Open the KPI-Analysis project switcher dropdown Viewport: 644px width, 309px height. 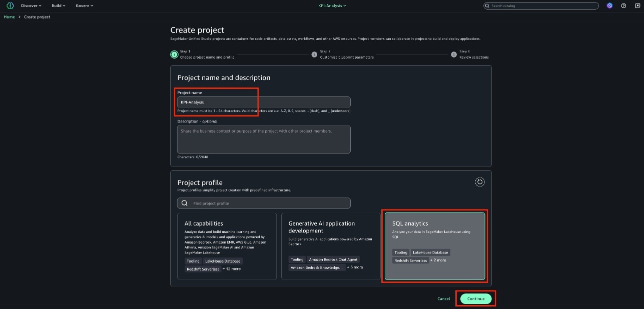332,5
